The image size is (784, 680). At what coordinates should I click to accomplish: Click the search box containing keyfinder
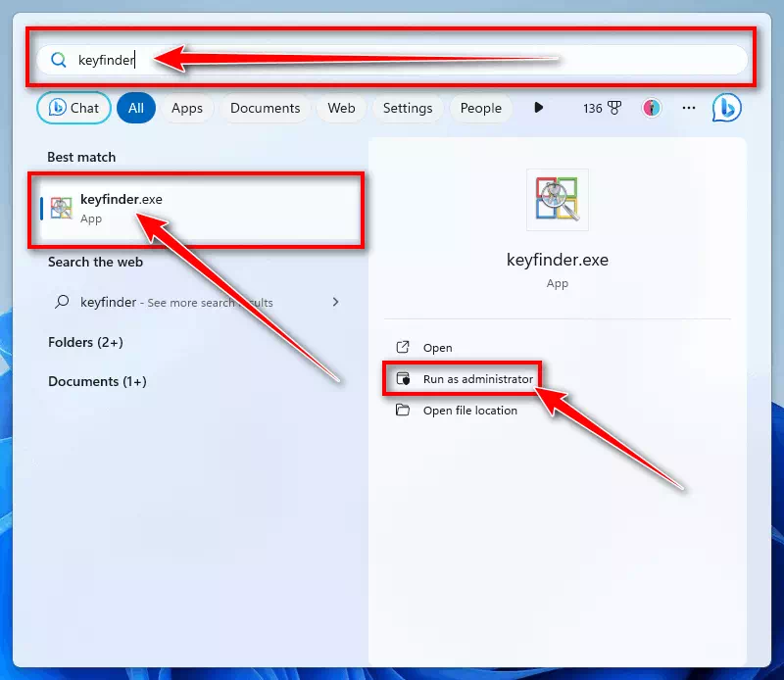(392, 60)
